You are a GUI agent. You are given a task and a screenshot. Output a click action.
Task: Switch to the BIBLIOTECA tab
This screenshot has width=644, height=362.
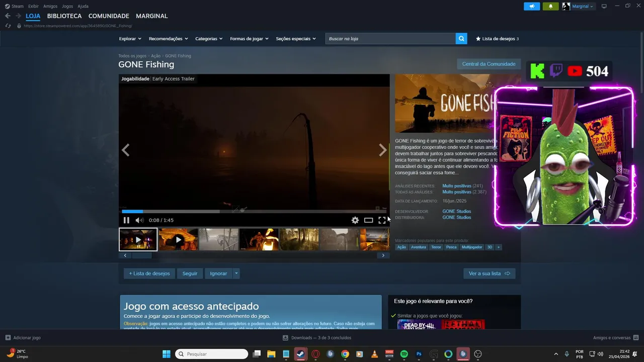(x=64, y=16)
